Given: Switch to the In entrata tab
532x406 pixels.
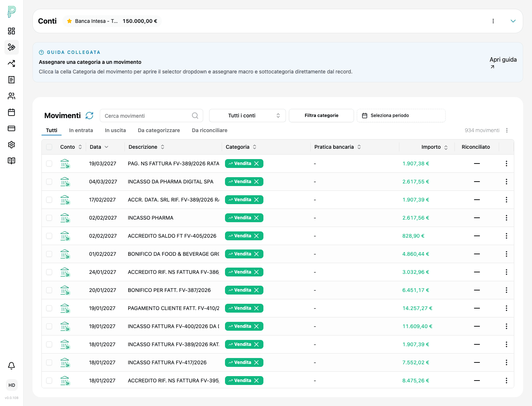Looking at the screenshot, I should pyautogui.click(x=81, y=130).
